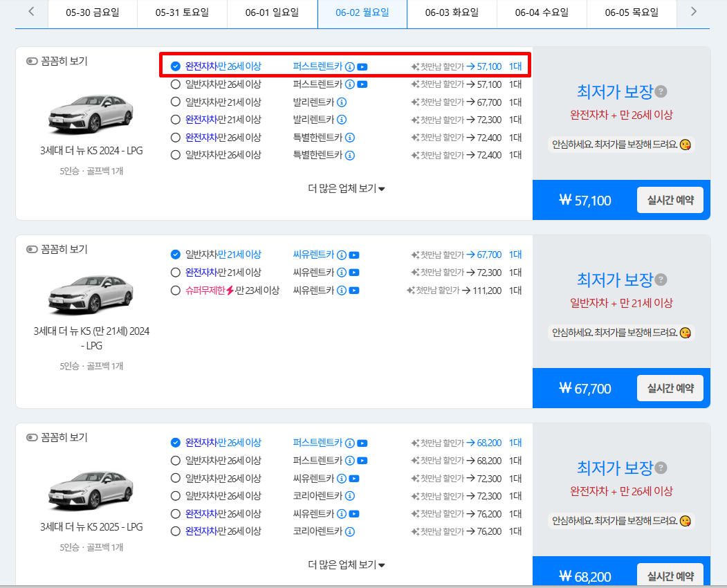Image resolution: width=727 pixels, height=588 pixels.
Task: Open info icon for 코리아렌트카 76,200 row
Action: [350, 532]
